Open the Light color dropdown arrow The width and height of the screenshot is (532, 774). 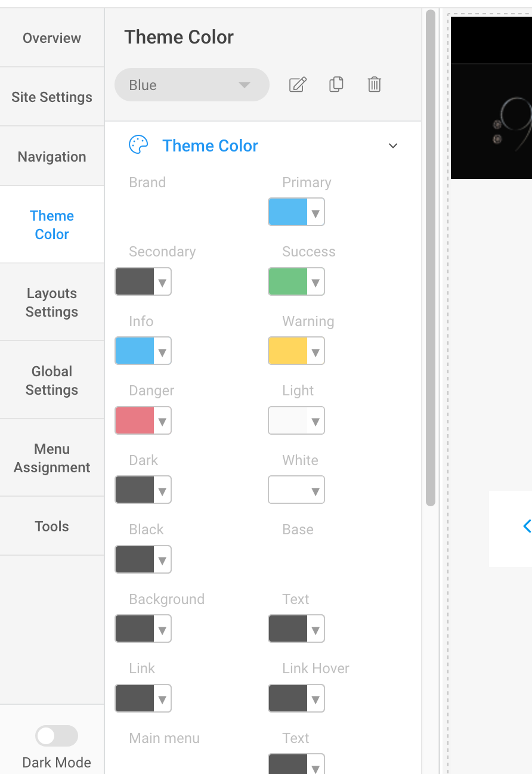316,421
